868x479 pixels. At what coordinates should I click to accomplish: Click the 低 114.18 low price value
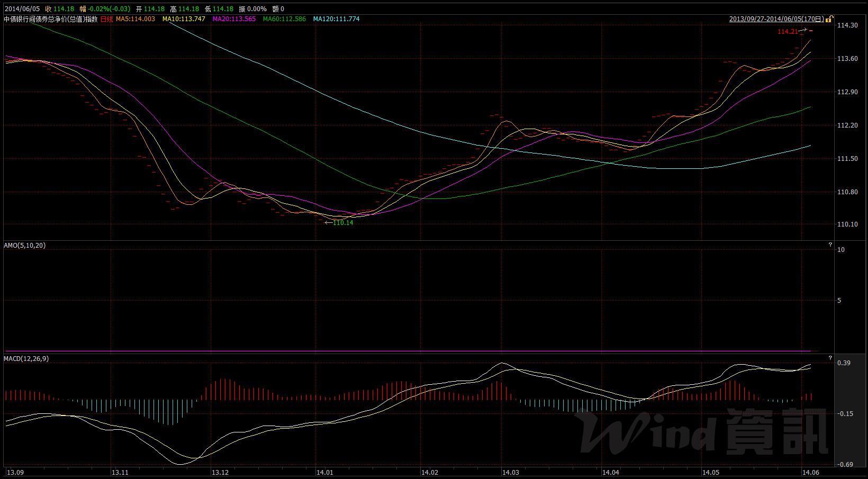coord(219,9)
